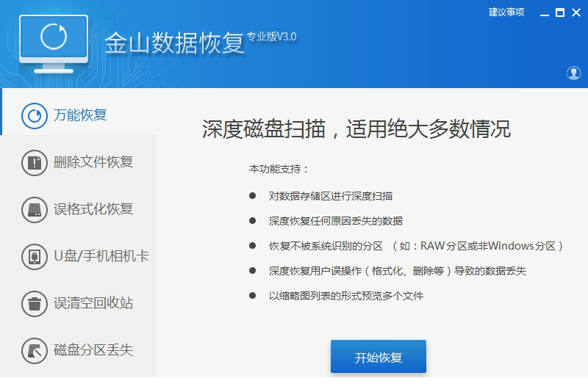Click the 专业版V3.0 version label

tap(271, 37)
